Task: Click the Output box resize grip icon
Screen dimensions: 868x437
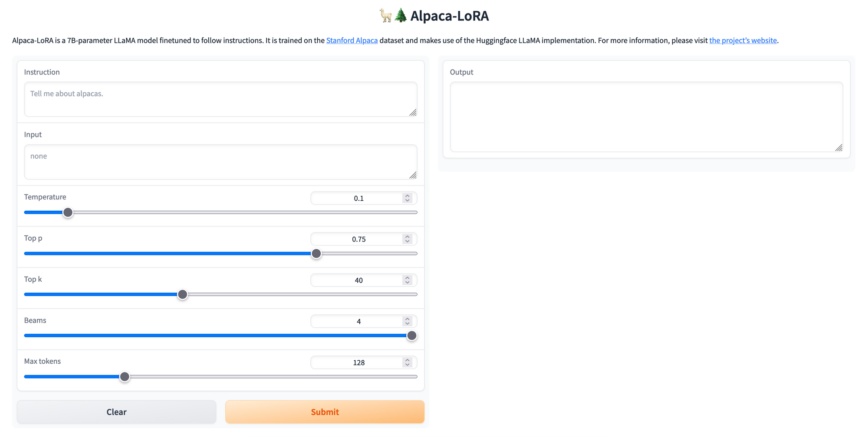Action: [838, 147]
